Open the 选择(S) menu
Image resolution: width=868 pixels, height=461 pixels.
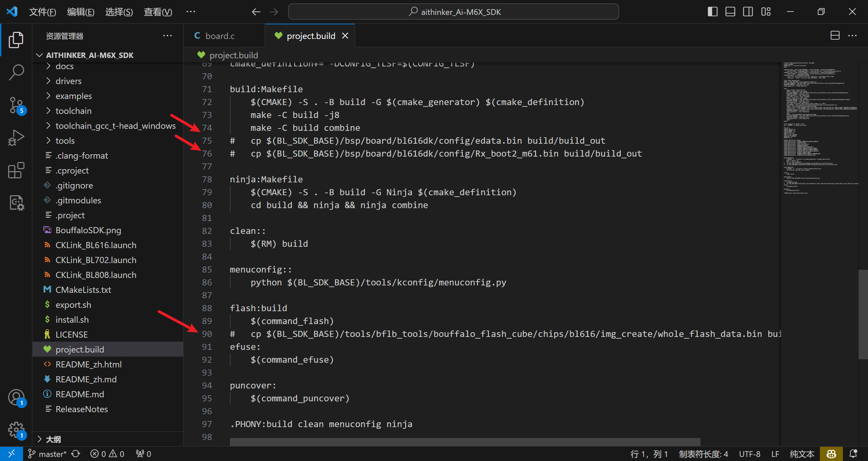(119, 12)
